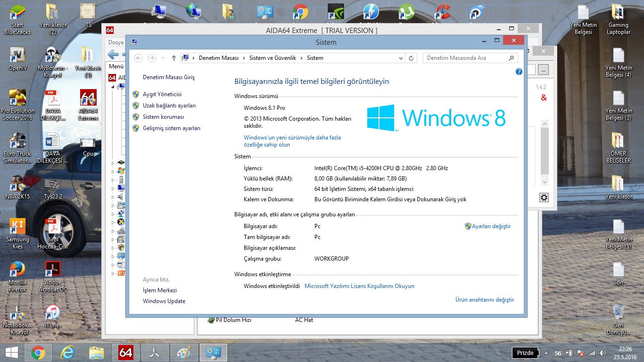The image size is (644, 362).
Task: Select the yellow-black DirectX icon in AIDA64 tree
Action: coord(121,222)
